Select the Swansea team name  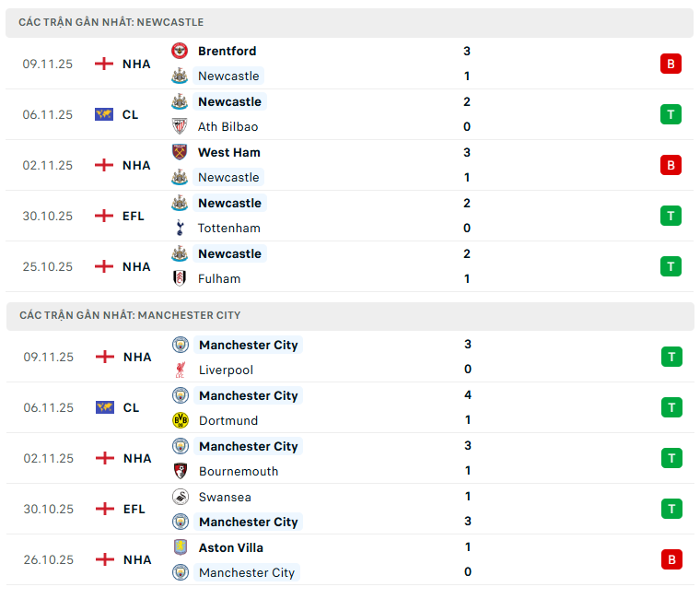[x=225, y=497]
